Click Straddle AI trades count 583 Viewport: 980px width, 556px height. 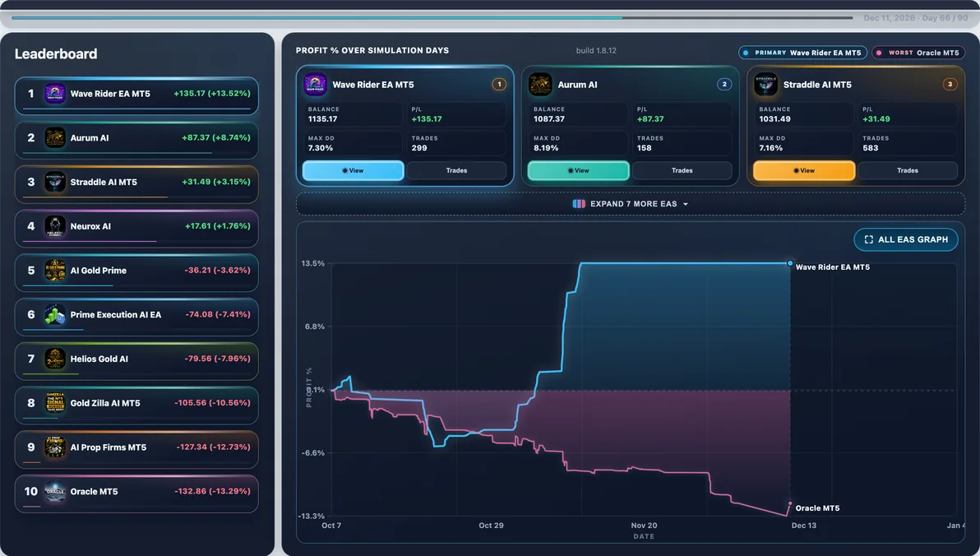pos(871,148)
